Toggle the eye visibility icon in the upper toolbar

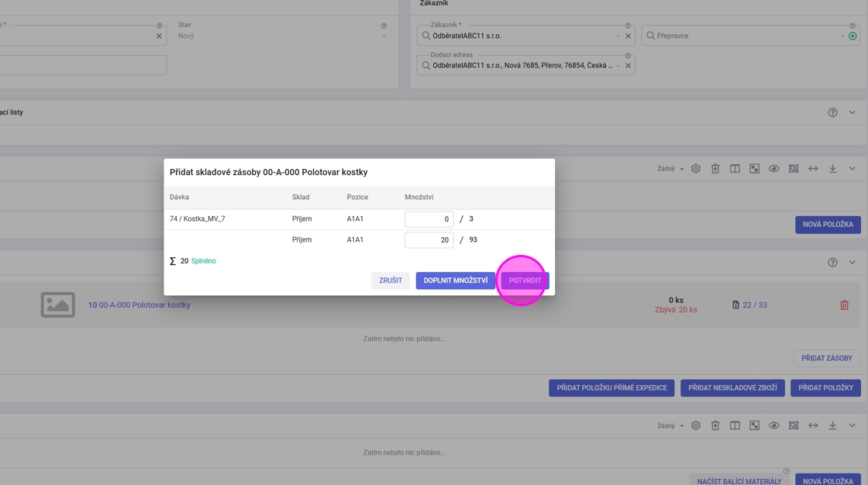click(773, 169)
